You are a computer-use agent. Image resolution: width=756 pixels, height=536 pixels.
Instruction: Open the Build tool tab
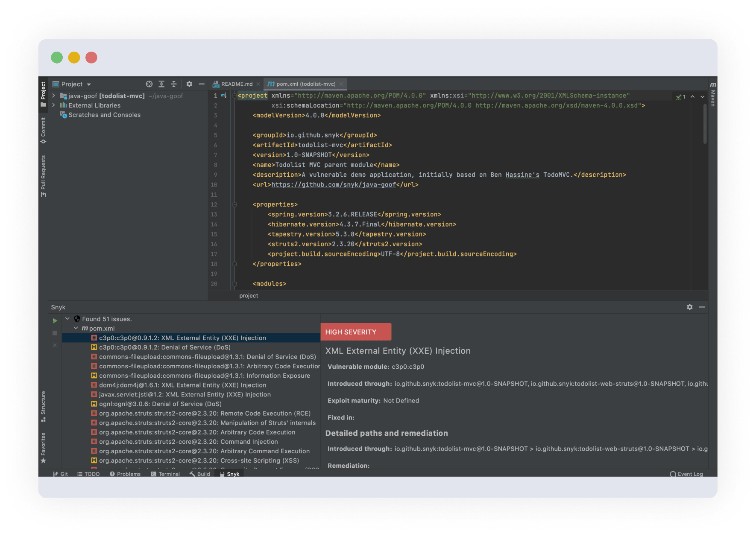(x=200, y=474)
